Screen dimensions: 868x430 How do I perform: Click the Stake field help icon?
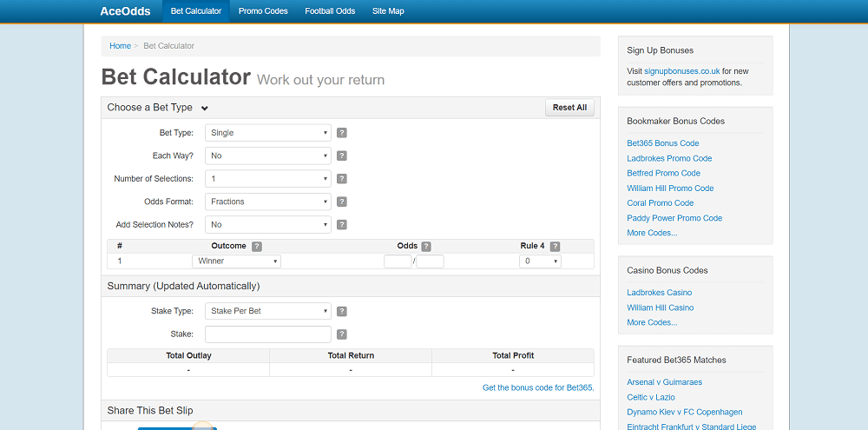click(x=342, y=334)
